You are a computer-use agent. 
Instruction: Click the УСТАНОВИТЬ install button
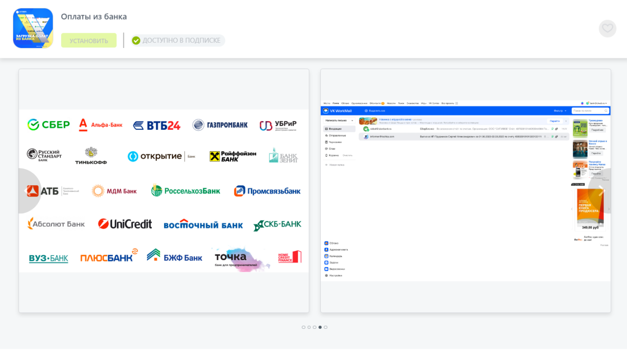pyautogui.click(x=89, y=41)
